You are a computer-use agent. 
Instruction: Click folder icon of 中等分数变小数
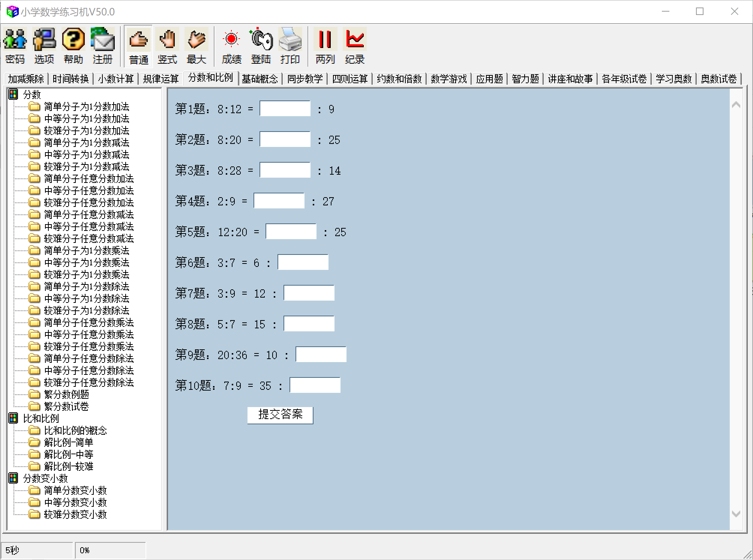click(x=34, y=502)
